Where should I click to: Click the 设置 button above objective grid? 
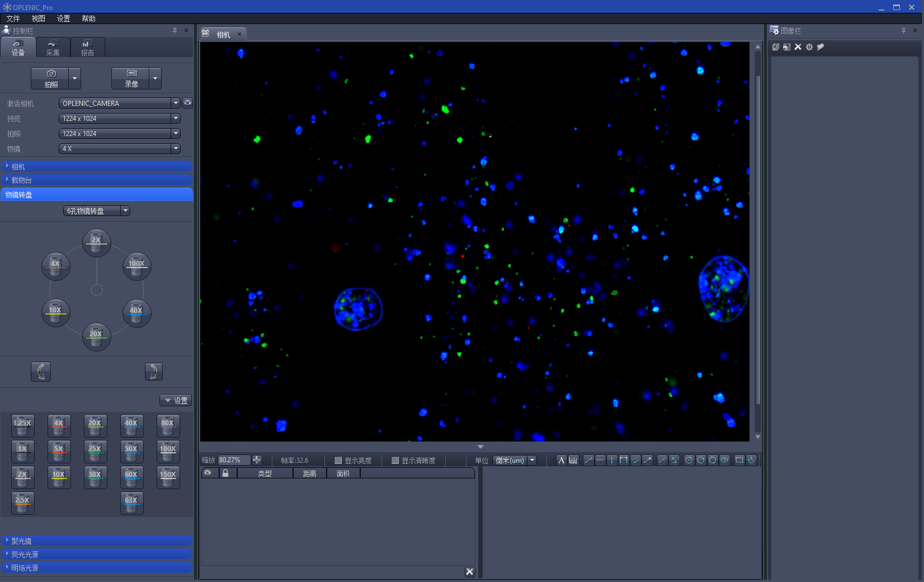click(x=176, y=401)
